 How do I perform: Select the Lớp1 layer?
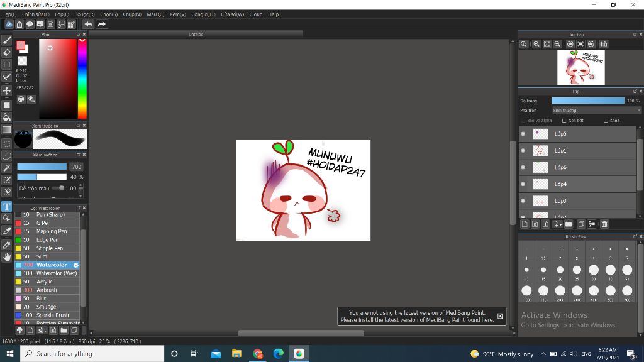click(x=578, y=151)
